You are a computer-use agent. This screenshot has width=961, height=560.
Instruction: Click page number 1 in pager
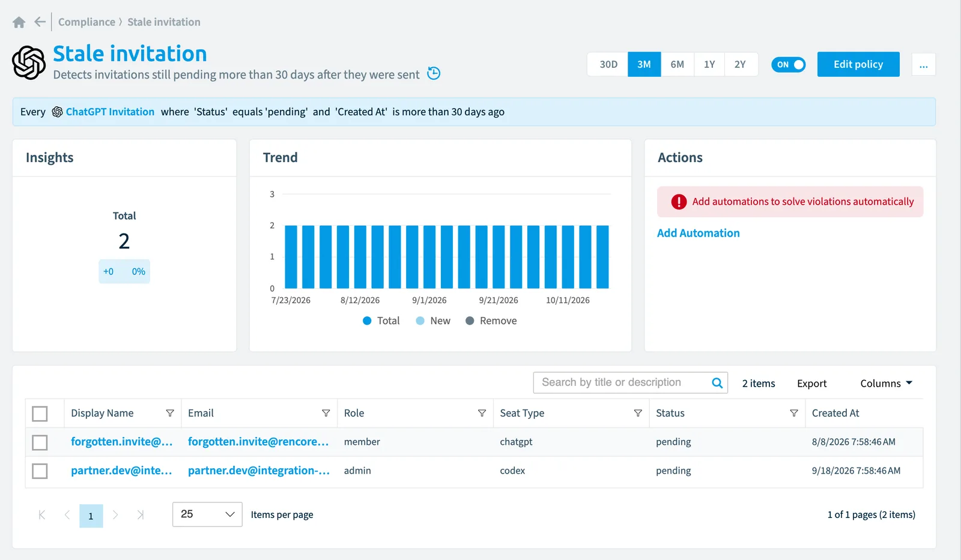pos(91,516)
